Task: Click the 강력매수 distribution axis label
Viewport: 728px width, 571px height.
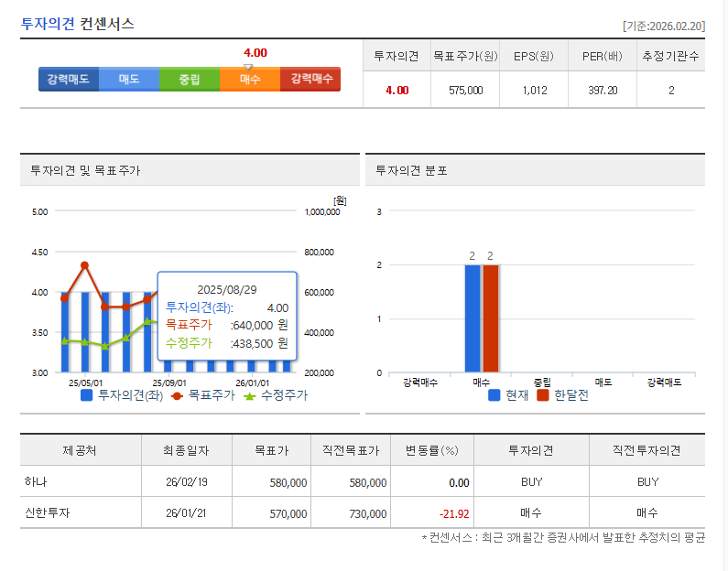Action: click(420, 382)
